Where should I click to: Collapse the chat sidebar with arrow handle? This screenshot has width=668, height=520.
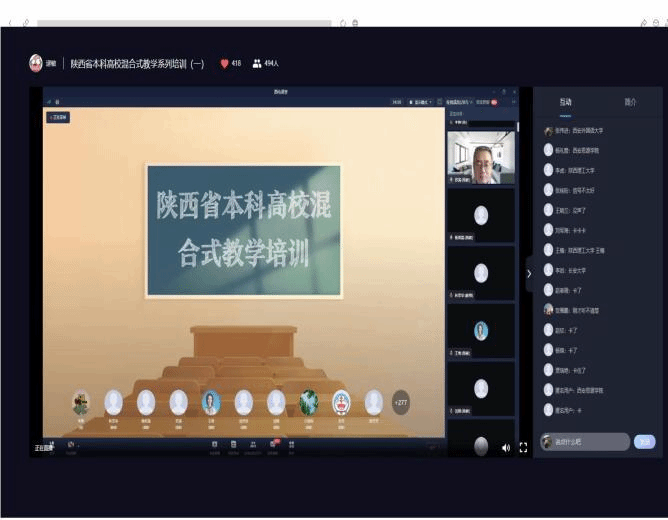529,273
